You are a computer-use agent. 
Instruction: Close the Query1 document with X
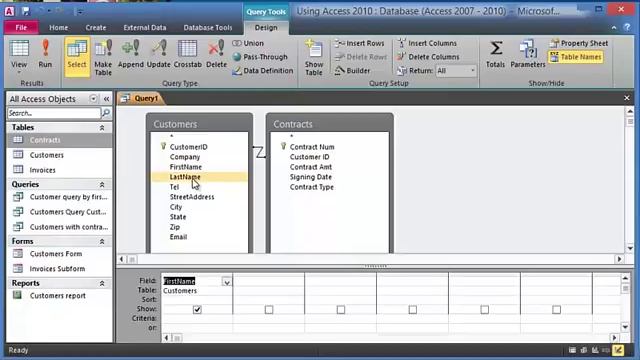(x=627, y=98)
